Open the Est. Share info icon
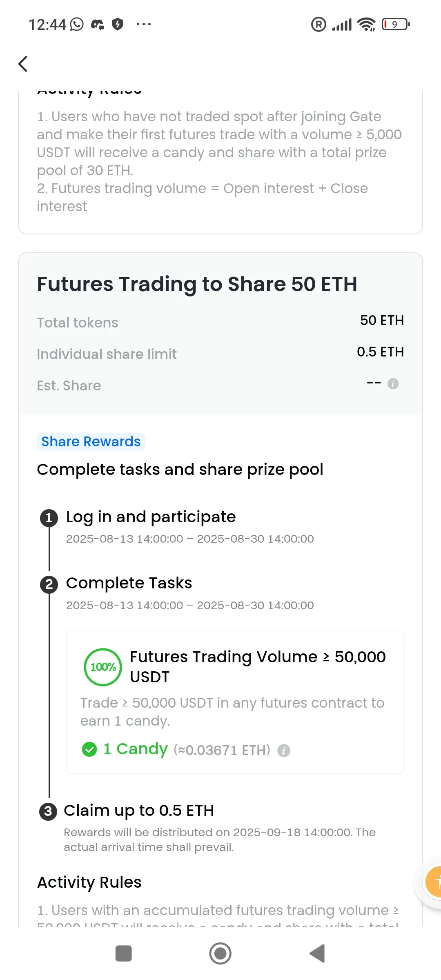Image resolution: width=441 pixels, height=980 pixels. click(x=393, y=384)
